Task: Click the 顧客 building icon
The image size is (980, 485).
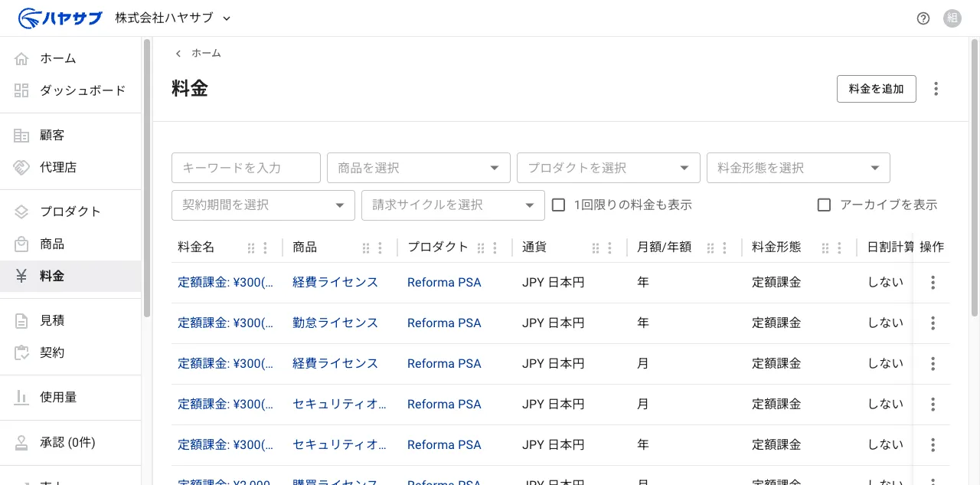Action: (21, 135)
